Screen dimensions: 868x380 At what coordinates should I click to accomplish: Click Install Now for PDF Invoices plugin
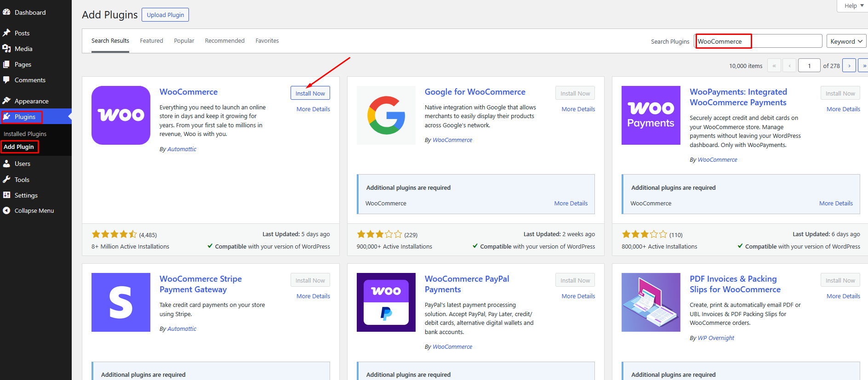[840, 280]
